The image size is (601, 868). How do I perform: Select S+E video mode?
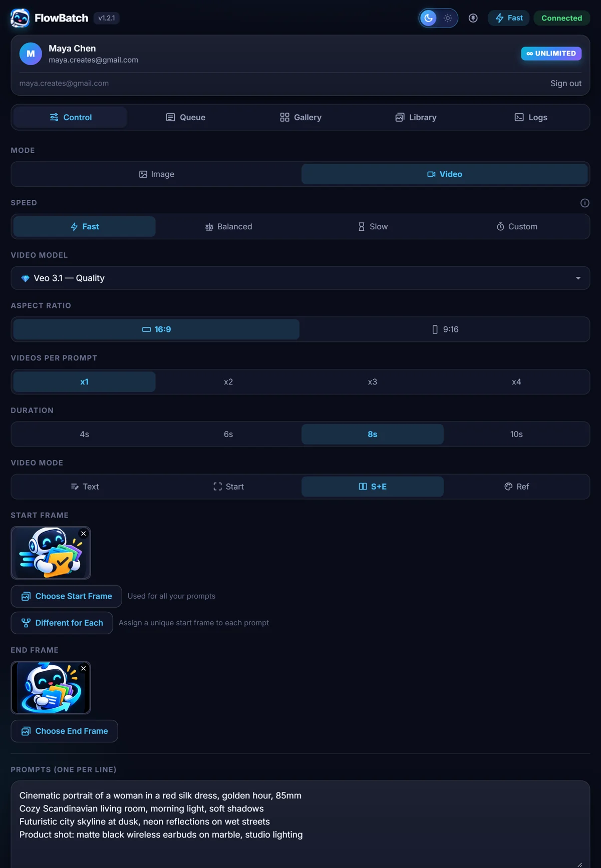pos(373,487)
